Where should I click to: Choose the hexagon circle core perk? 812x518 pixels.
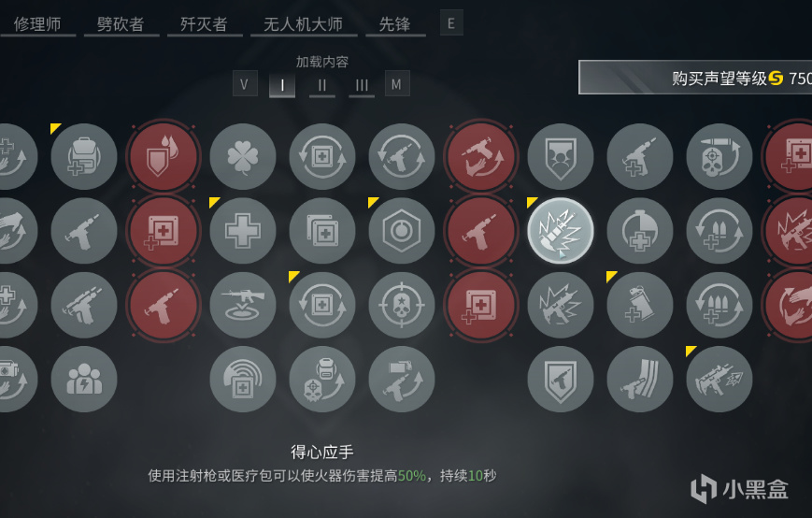click(402, 231)
